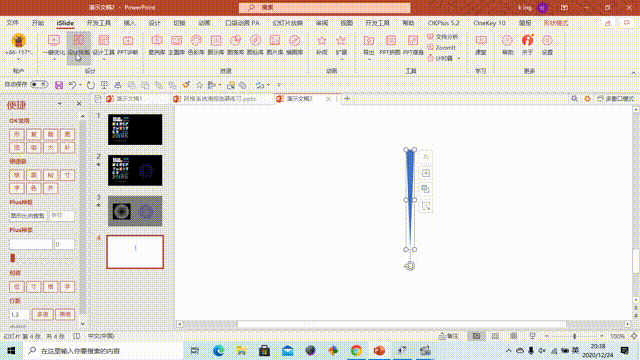Open the 色彩库 color library
This screenshot has height=360, width=640.
[196, 44]
